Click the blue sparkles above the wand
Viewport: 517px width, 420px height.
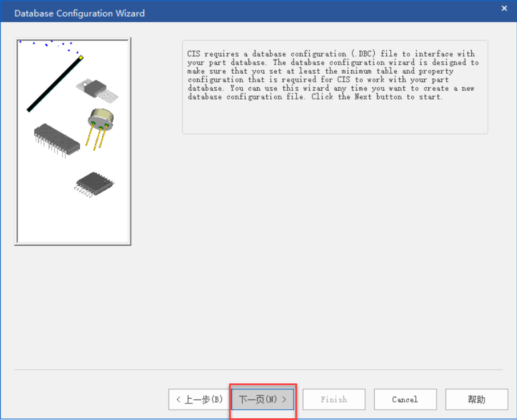pyautogui.click(x=49, y=43)
